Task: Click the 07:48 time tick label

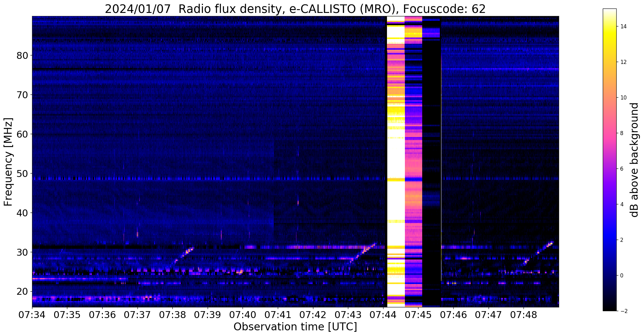Action: [524, 314]
